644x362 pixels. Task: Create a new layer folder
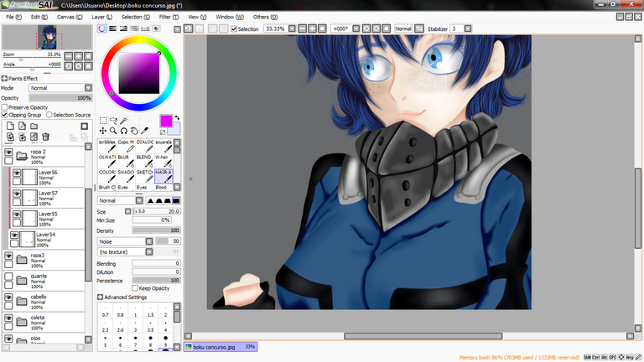(x=34, y=126)
